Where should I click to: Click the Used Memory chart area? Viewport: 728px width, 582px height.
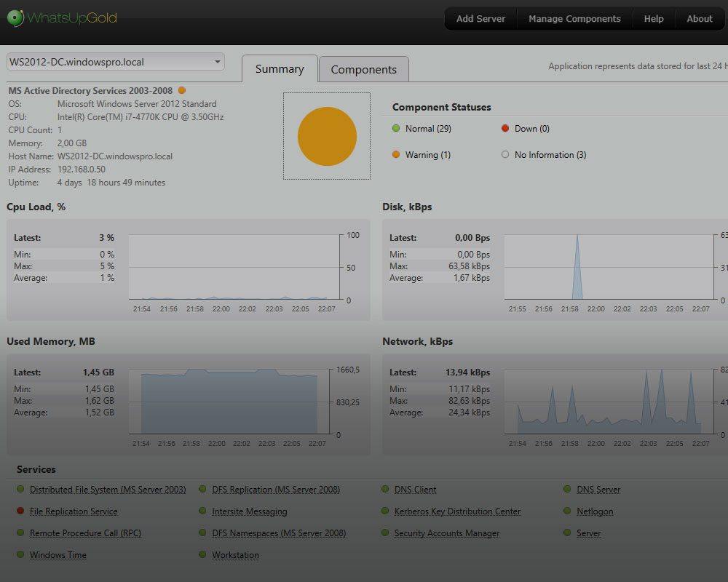[229, 402]
